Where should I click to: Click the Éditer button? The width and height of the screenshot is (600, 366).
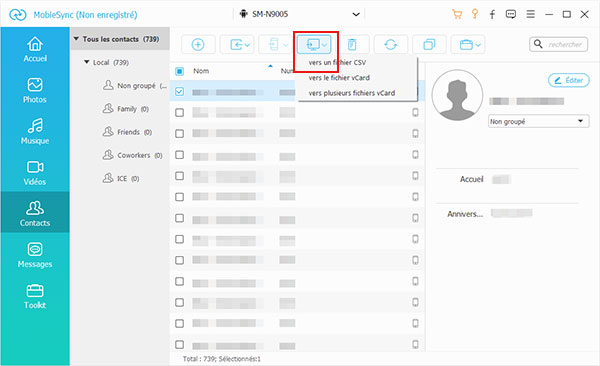coord(569,80)
